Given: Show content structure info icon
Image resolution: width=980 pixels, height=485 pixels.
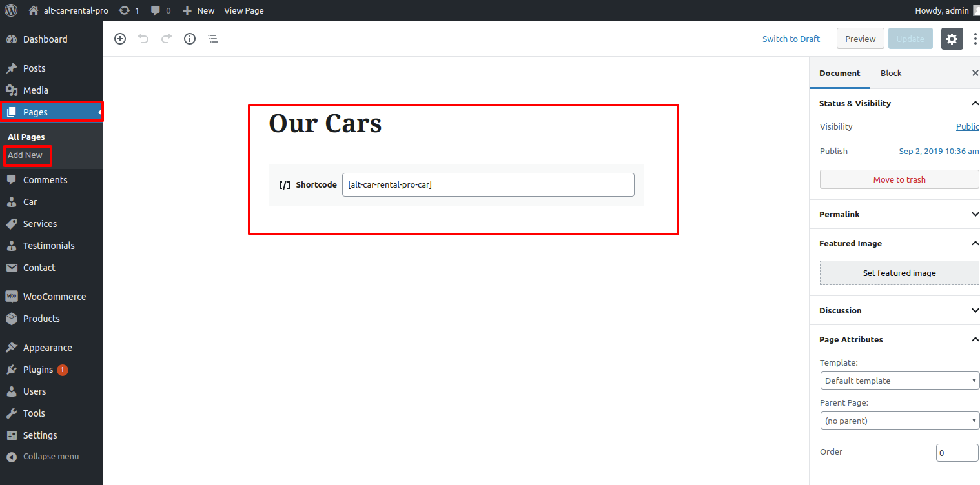Looking at the screenshot, I should 190,39.
